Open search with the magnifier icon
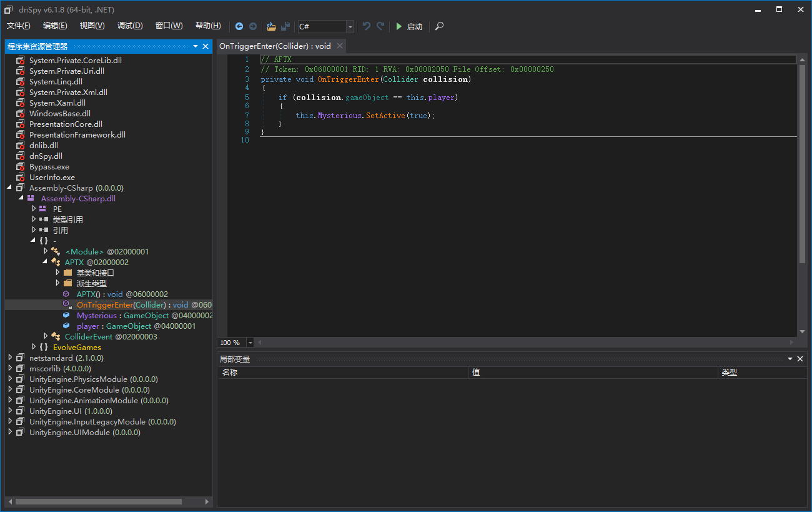 pos(440,26)
